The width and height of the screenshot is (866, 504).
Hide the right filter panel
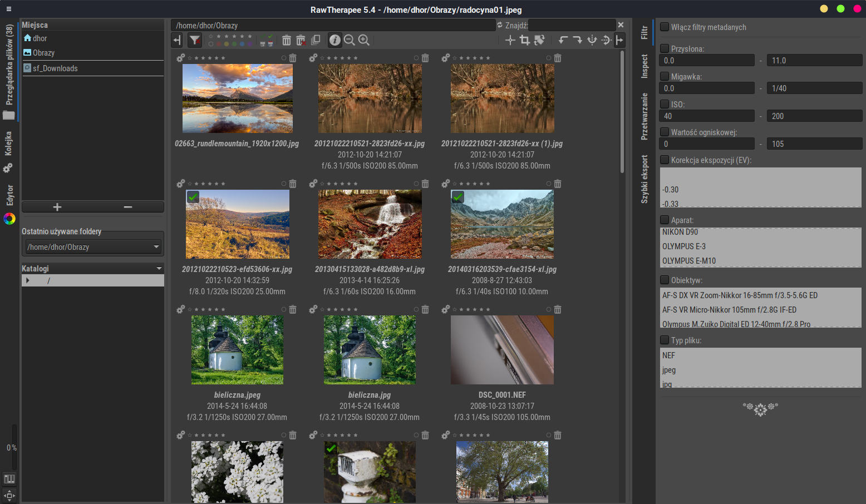coord(619,40)
